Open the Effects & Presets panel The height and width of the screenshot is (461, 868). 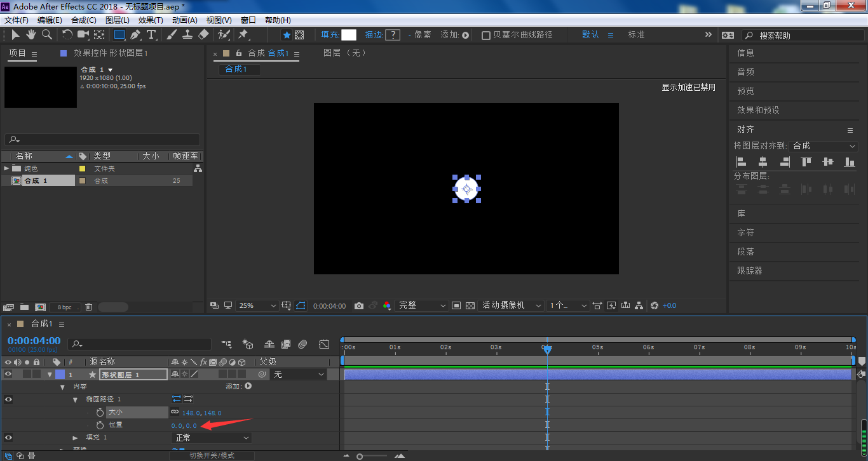coord(758,110)
